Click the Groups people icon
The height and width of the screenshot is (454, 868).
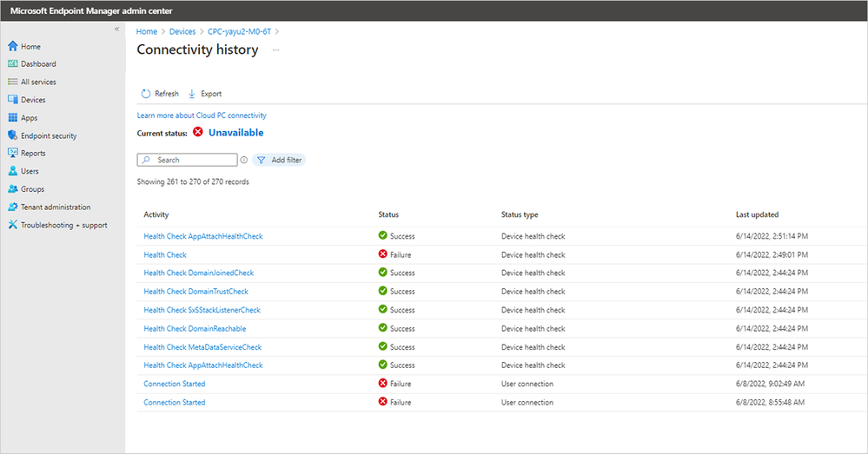13,188
